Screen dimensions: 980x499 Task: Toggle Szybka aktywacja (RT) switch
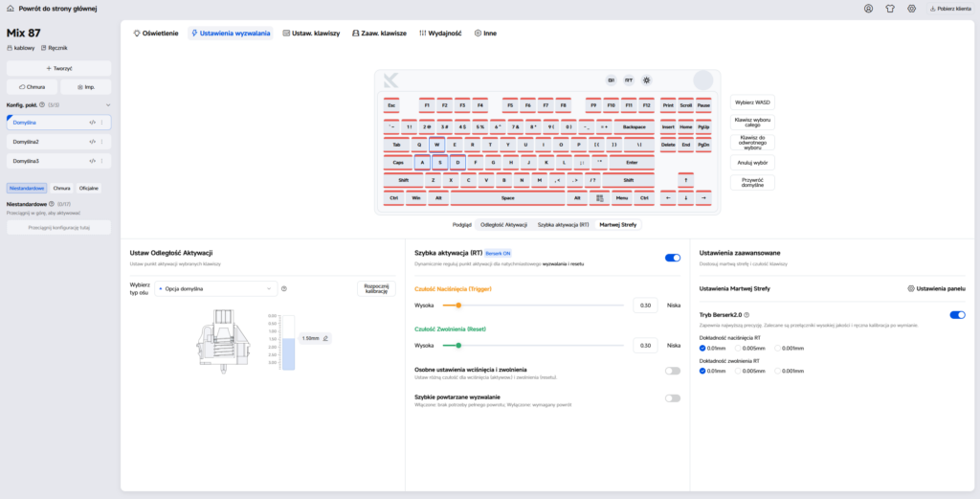point(673,258)
